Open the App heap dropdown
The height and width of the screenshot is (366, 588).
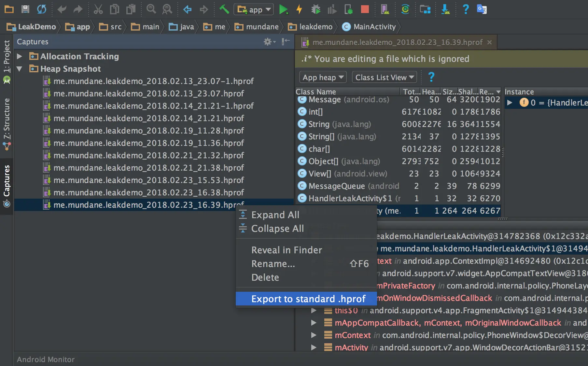(x=323, y=77)
